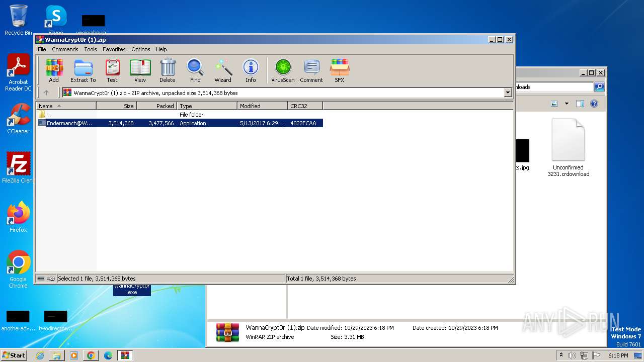Select the parent '..' folder row
The width and height of the screenshot is (644, 362).
pos(180,115)
